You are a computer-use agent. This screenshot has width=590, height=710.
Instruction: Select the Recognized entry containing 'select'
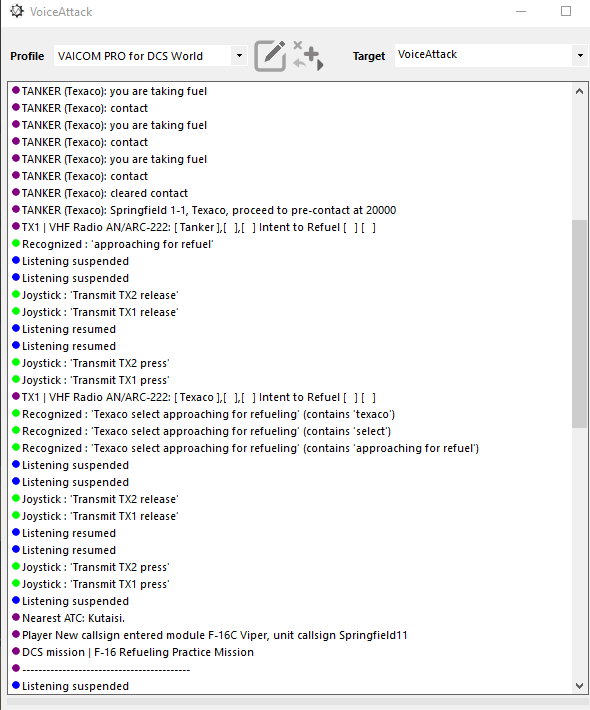(201, 431)
